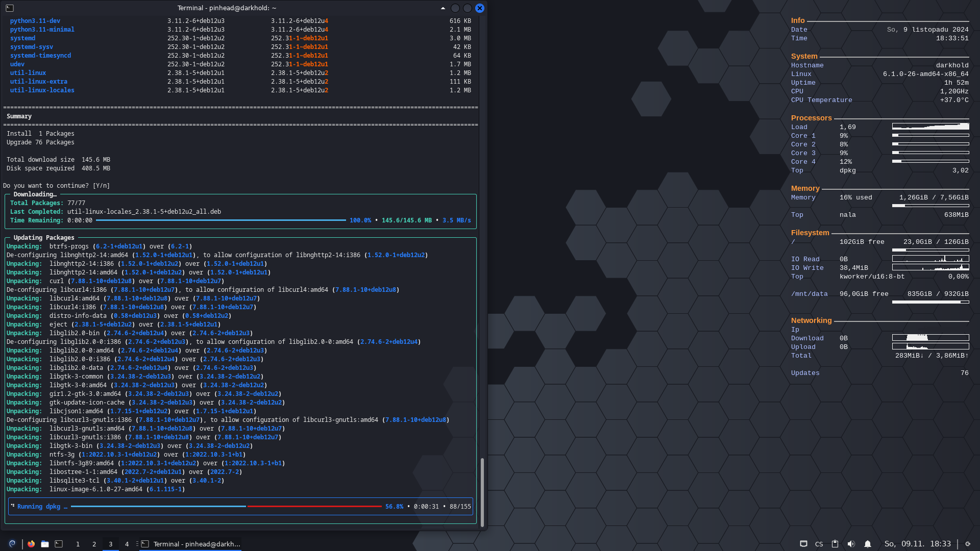The height and width of the screenshot is (551, 980).
Task: Click the Unpacking ntfs-3g line
Action: pos(126,455)
